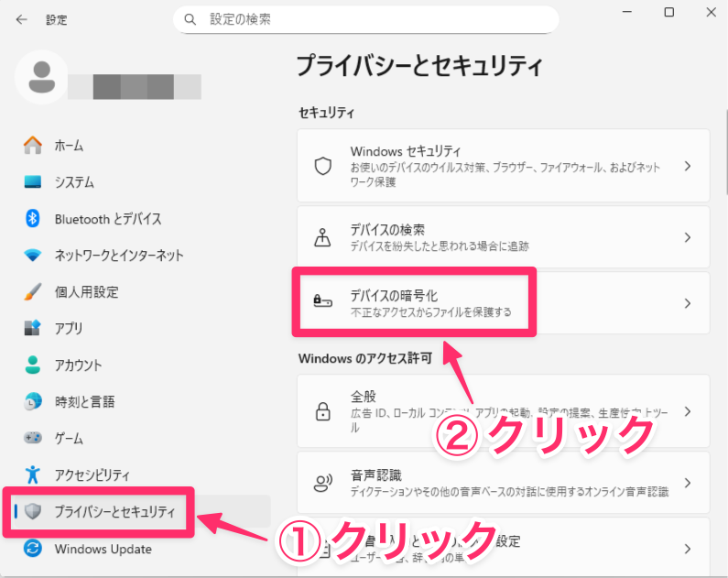
Task: Click the アカウント person icon
Action: (33, 365)
